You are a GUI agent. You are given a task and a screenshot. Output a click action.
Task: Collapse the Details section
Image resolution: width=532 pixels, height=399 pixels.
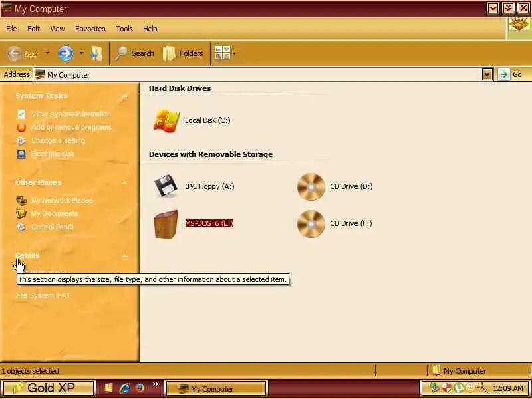[124, 255]
